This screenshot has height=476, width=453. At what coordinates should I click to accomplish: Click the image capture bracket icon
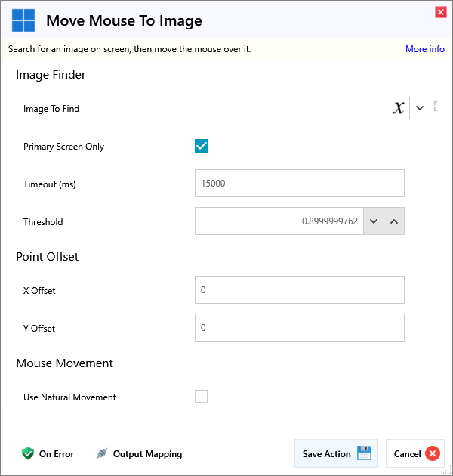tap(436, 107)
